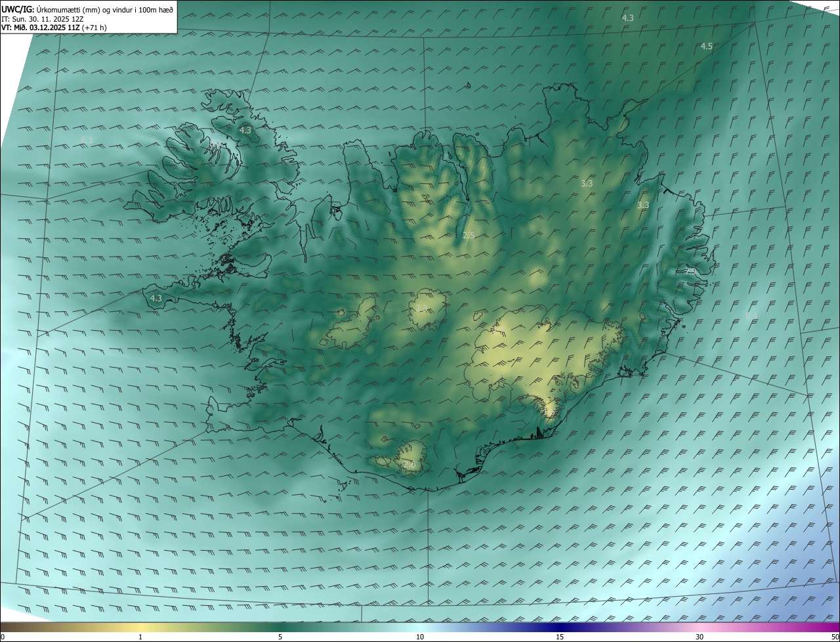Click the yellow segment of the colorbar legend
The image size is (840, 642).
click(x=140, y=627)
